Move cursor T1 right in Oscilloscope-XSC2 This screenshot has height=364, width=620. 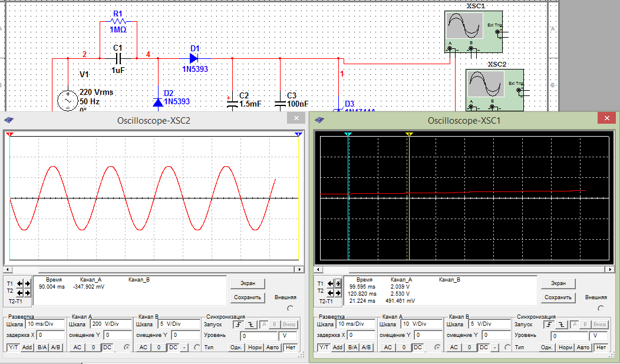[x=27, y=283]
